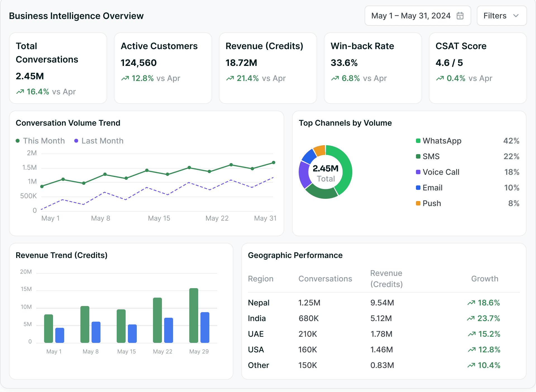
Task: Click the blue bar for May 22
Action: coord(169,330)
